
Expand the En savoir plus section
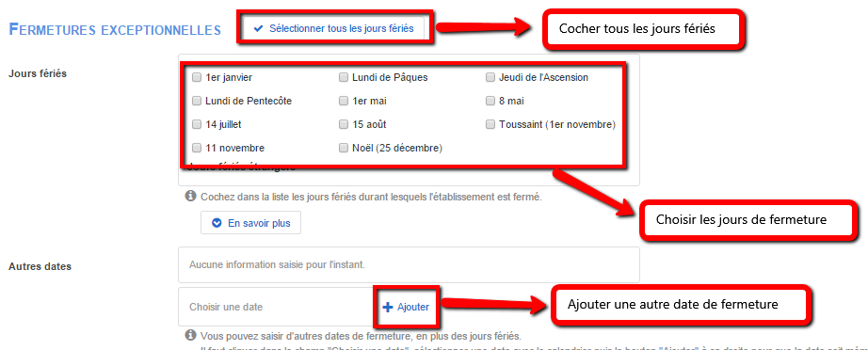[250, 223]
